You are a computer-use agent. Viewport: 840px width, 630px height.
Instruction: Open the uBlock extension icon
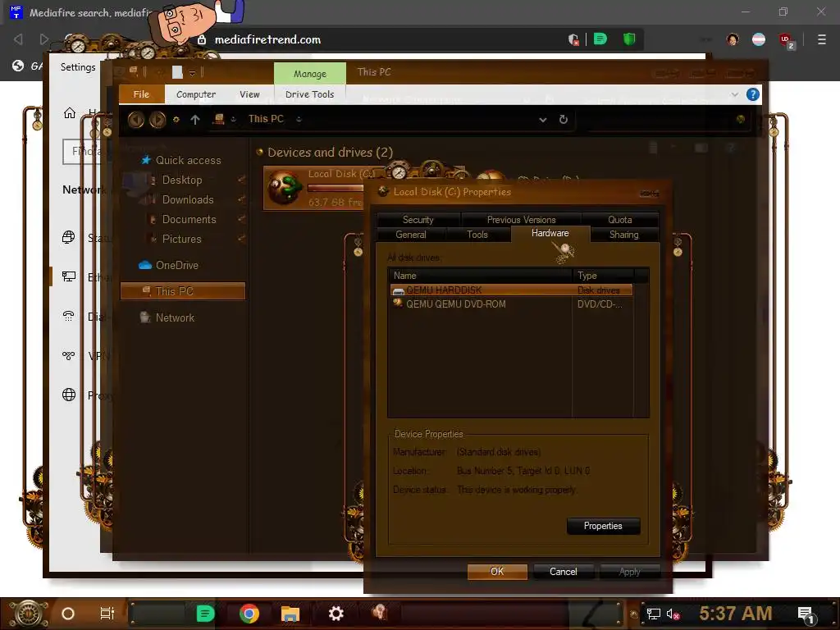[x=786, y=40]
